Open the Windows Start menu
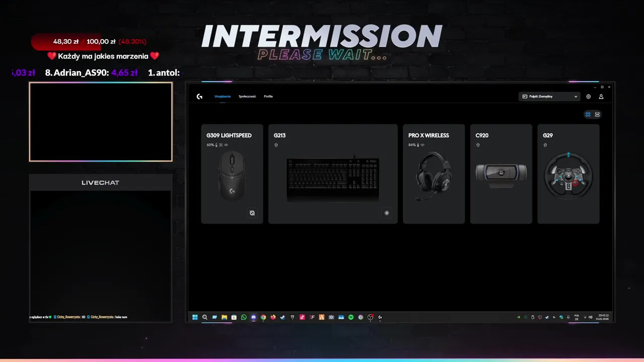Screen dimensions: 644x362 click(195, 317)
